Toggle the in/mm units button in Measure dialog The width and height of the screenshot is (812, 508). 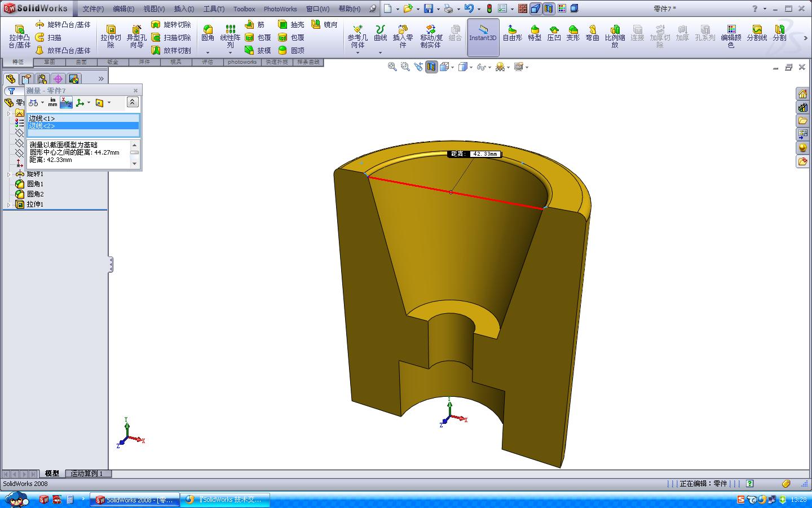(52, 103)
